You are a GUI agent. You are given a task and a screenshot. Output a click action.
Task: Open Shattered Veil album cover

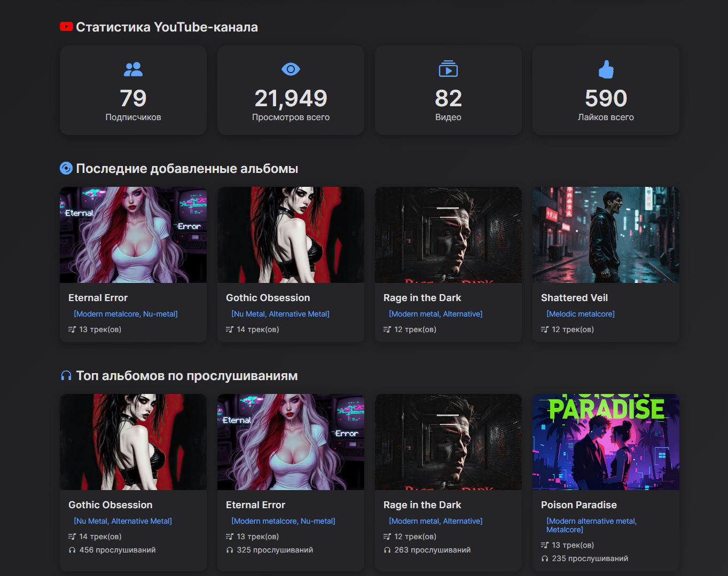[x=606, y=235]
